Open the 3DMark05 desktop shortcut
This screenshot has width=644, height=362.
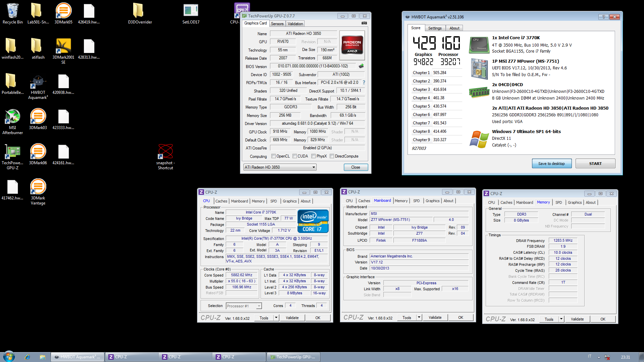(63, 13)
